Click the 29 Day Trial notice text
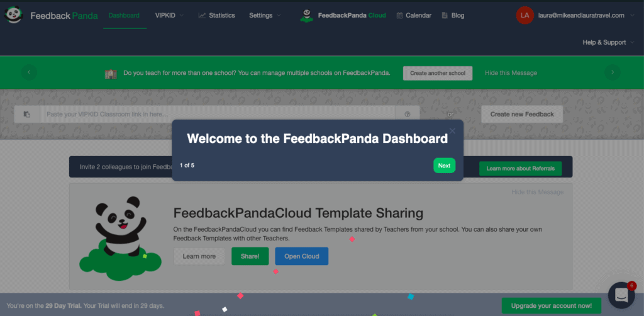Screen dimensions: 644x316 pos(86,306)
